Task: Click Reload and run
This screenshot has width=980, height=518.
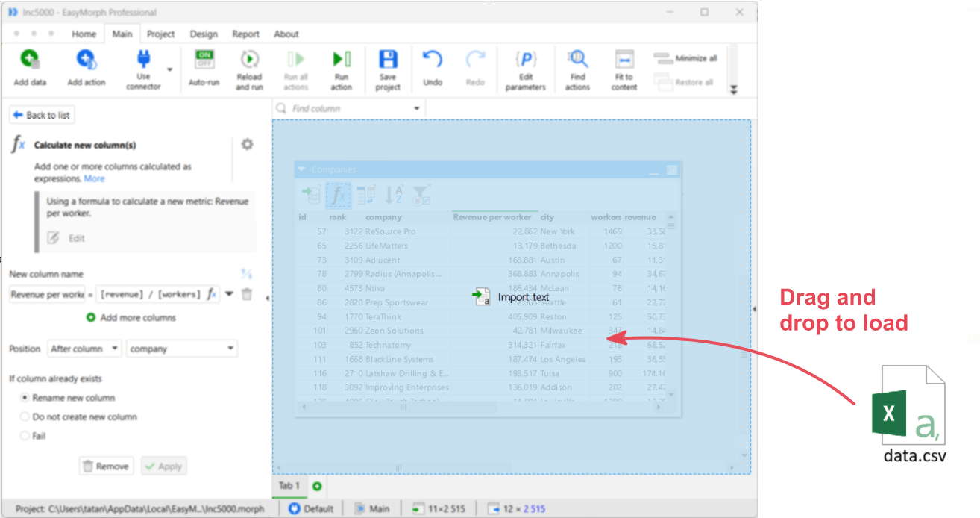Action: pos(249,71)
